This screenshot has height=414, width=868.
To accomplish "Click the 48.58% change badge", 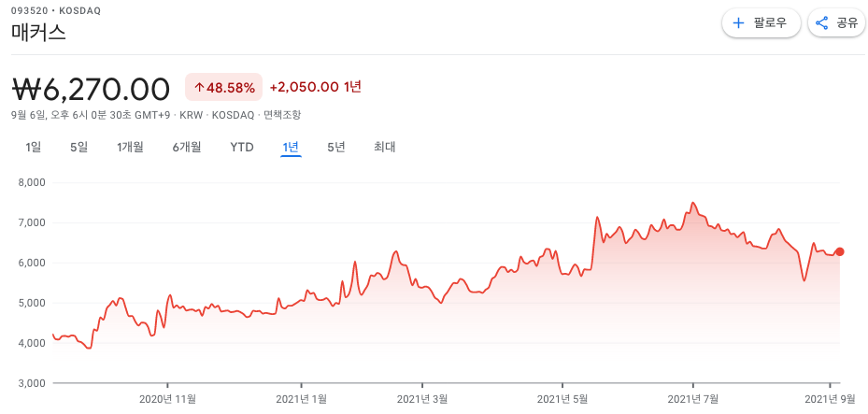I will pos(223,88).
